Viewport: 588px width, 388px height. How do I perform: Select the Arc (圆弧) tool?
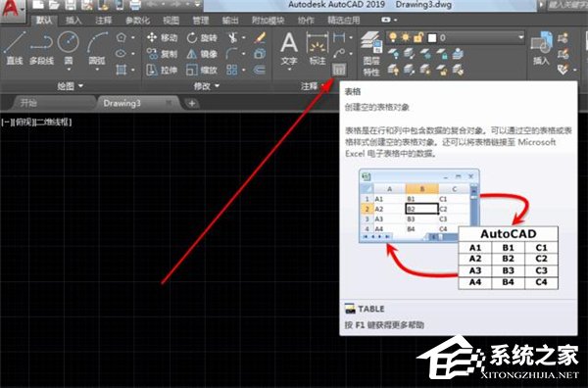pyautogui.click(x=97, y=47)
